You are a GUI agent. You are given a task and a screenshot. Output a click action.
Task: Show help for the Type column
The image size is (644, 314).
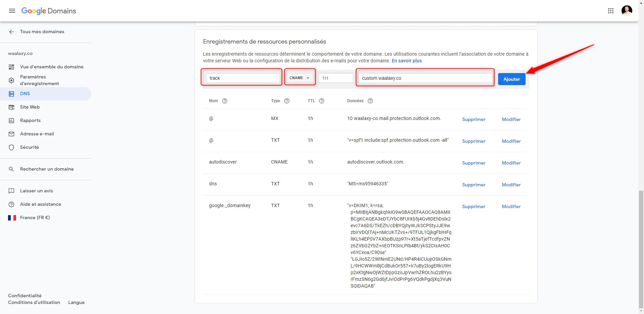coord(287,101)
